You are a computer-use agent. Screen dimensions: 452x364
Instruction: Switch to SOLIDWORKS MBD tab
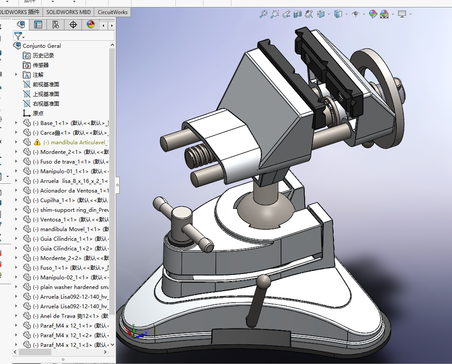pos(68,12)
